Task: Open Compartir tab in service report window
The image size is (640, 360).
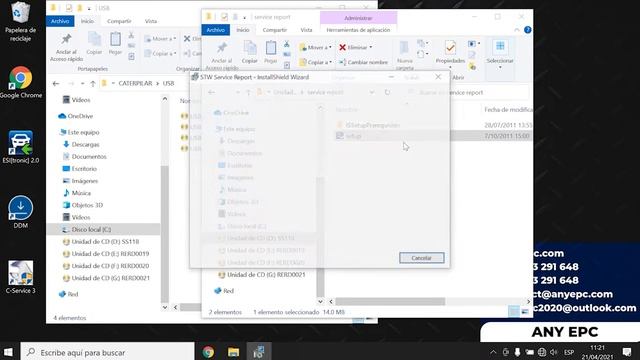Action: (x=274, y=30)
